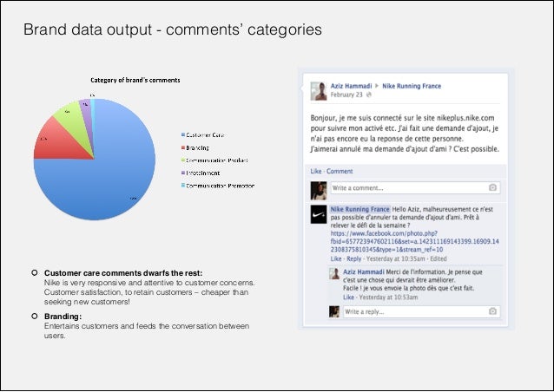Screen dimensions: 554x392
Task: Click the user avatar beside comment box
Action: pos(319,191)
